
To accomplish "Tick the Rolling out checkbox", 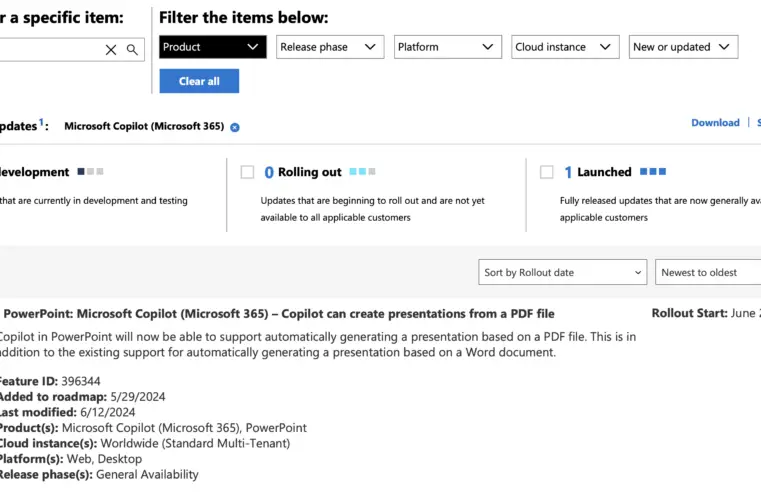I will (248, 172).
